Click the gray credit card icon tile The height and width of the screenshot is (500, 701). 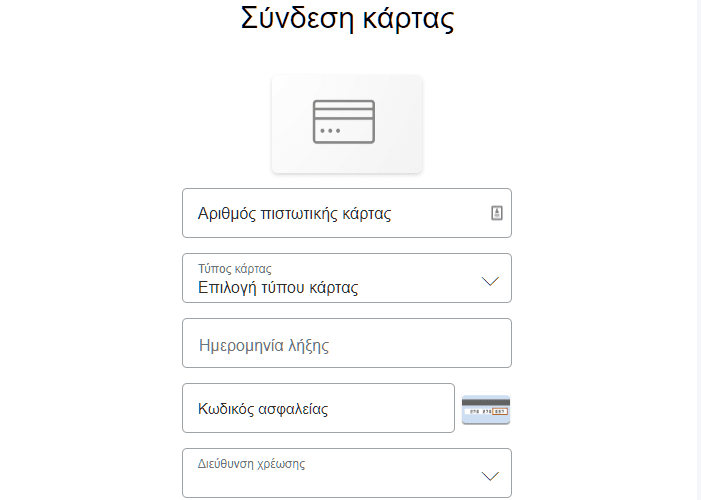[x=347, y=123]
